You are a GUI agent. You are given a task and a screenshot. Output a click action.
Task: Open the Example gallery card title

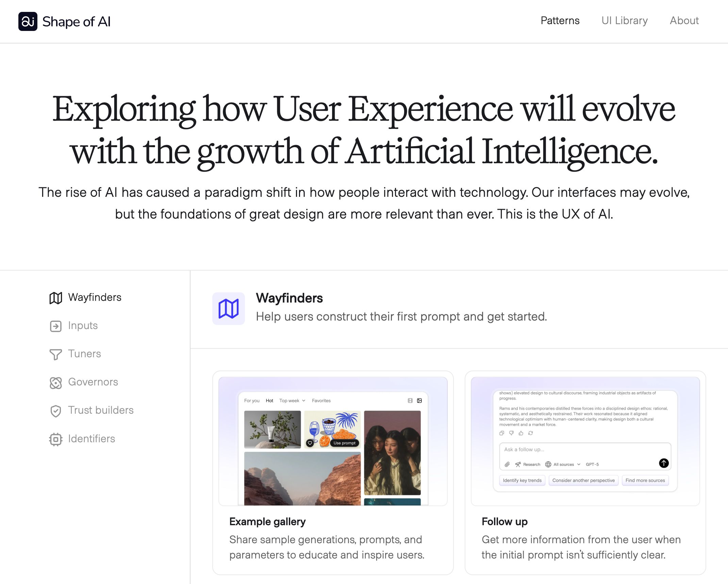pyautogui.click(x=267, y=521)
